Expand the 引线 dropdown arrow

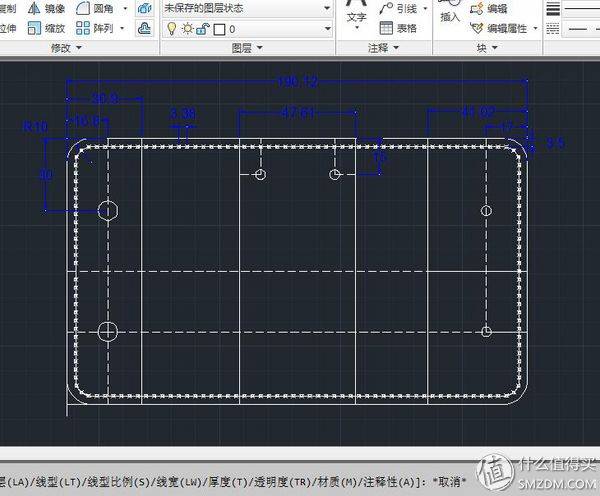[x=425, y=8]
